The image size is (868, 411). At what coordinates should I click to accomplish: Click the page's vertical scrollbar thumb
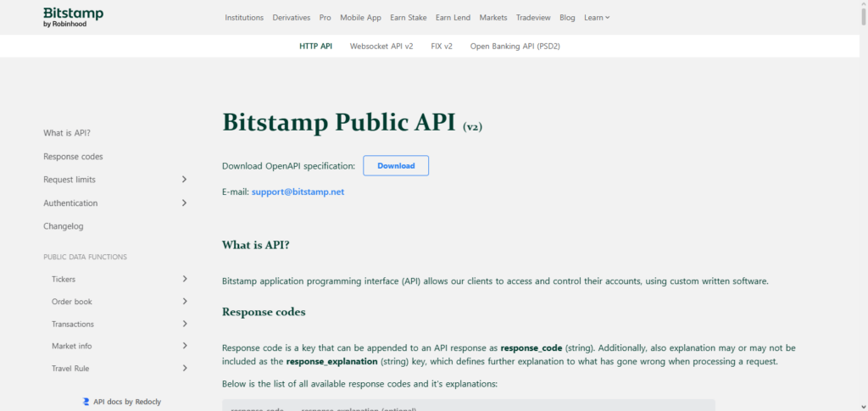coord(864,17)
